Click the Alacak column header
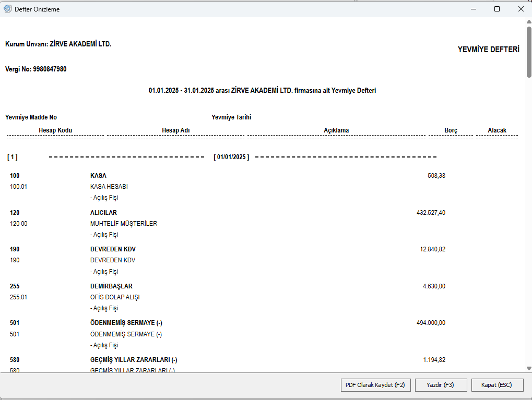The image size is (532, 400). point(497,130)
